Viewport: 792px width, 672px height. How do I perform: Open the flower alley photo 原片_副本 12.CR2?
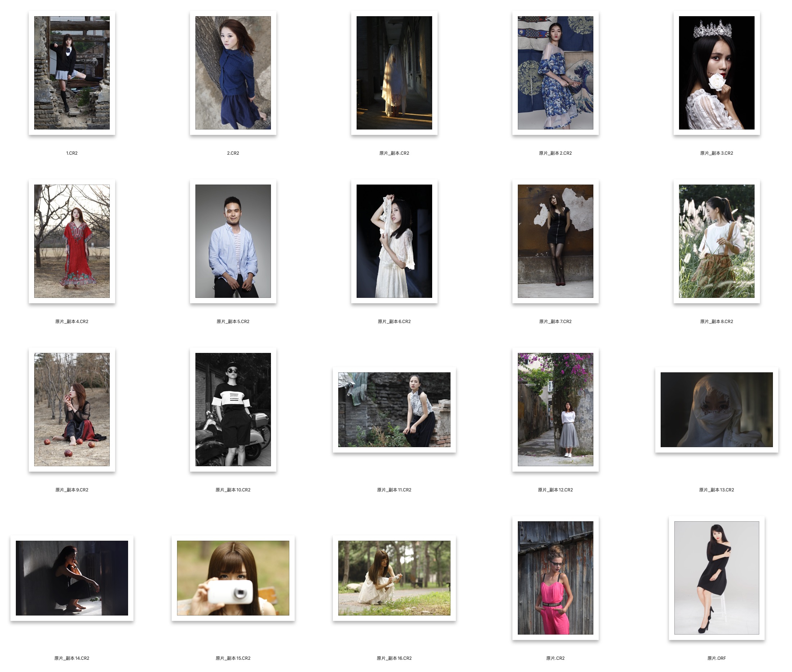[555, 409]
